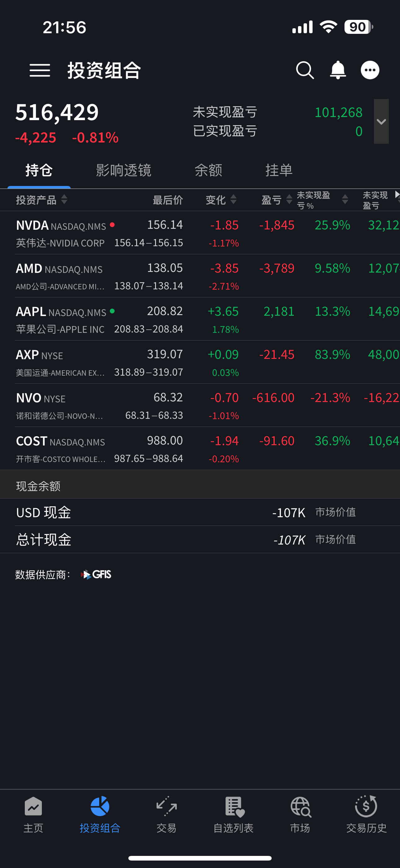Open the three-dot more options icon
Viewport: 400px width, 868px height.
370,70
